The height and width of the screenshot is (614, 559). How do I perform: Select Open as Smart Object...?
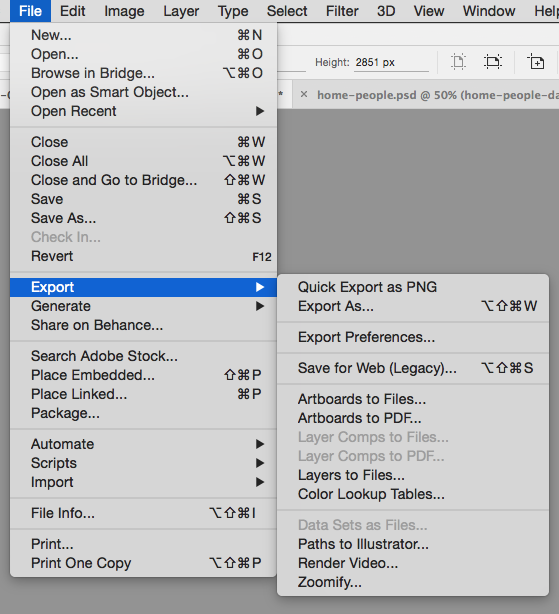(x=143, y=92)
